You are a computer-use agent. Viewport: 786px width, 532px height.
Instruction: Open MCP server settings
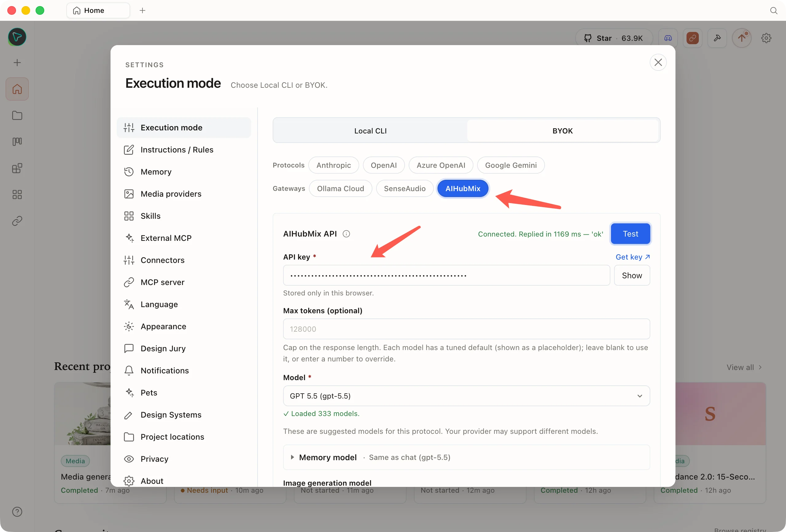click(184, 282)
